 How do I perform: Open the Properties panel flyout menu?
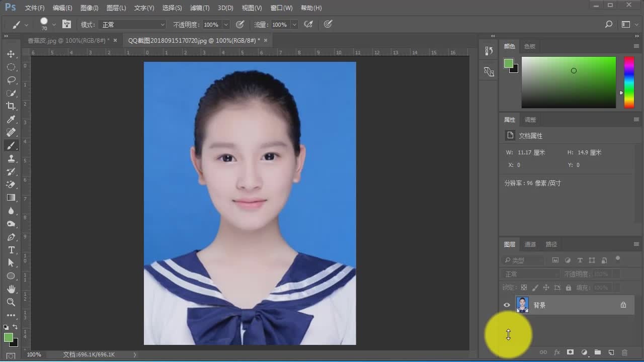click(x=636, y=120)
